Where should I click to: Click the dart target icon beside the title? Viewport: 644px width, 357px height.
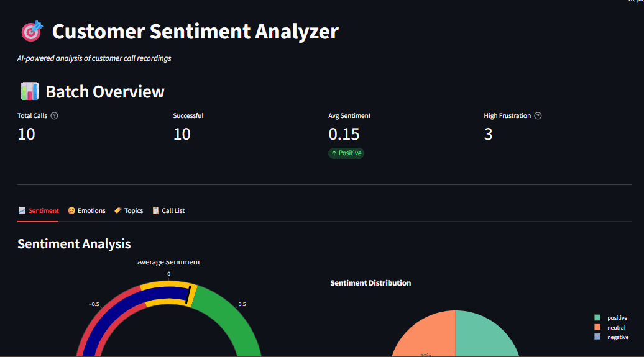click(32, 31)
